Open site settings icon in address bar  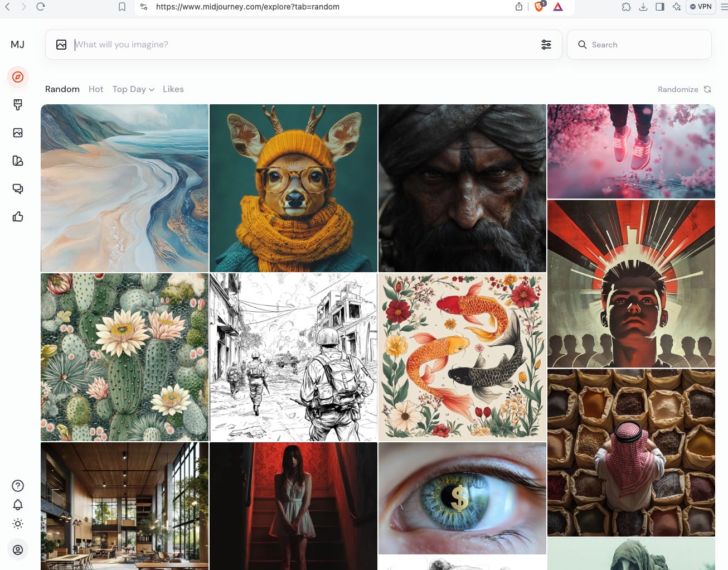[x=144, y=7]
